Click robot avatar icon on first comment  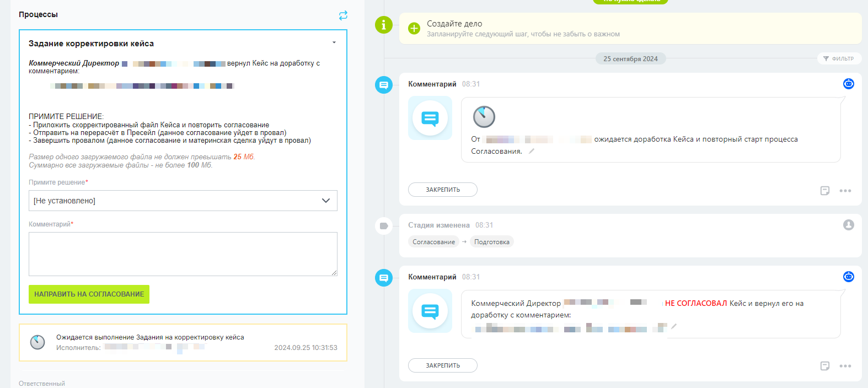[849, 84]
